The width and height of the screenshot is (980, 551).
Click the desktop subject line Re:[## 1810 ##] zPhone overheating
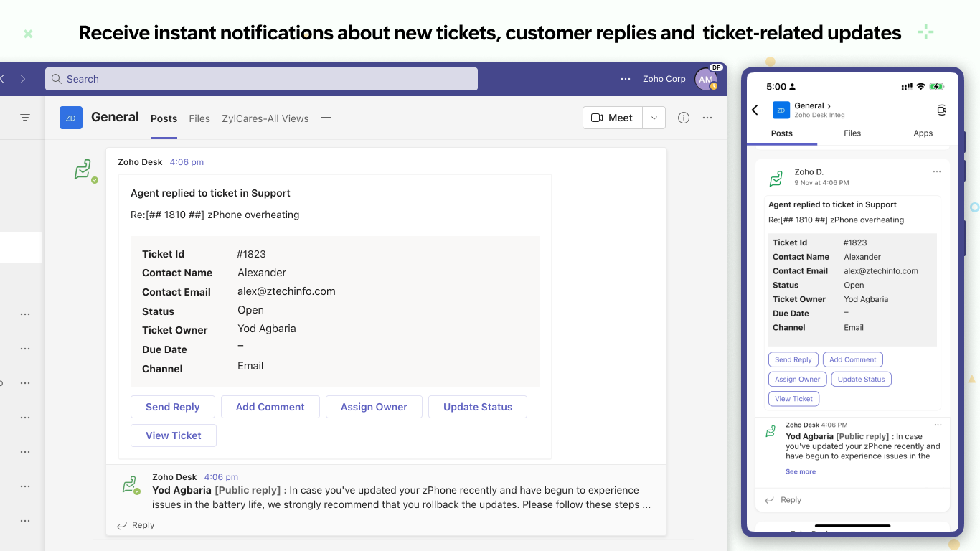215,215
